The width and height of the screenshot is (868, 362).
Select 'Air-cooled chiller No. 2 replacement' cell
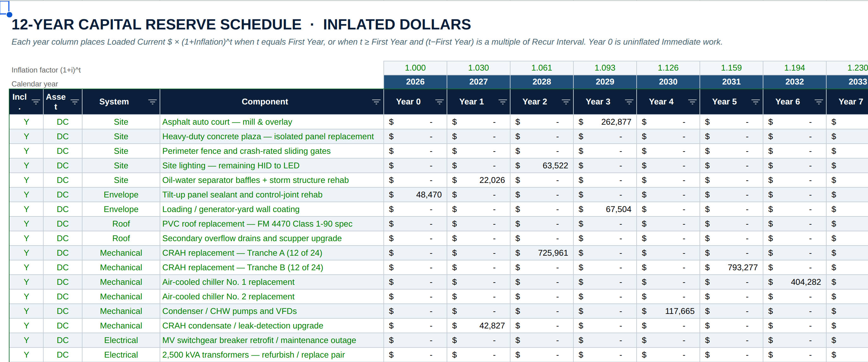click(x=272, y=296)
